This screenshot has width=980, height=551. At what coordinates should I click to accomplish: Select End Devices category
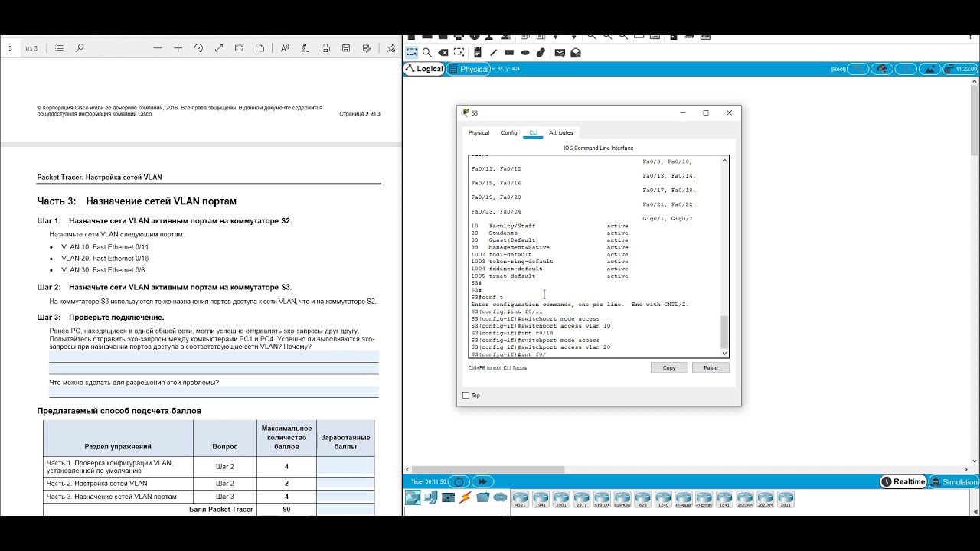tap(430, 498)
